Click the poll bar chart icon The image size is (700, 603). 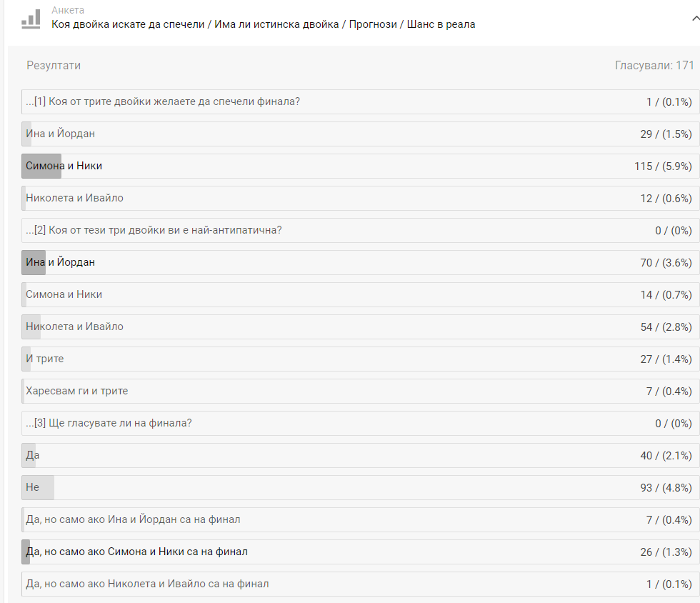coord(31,19)
